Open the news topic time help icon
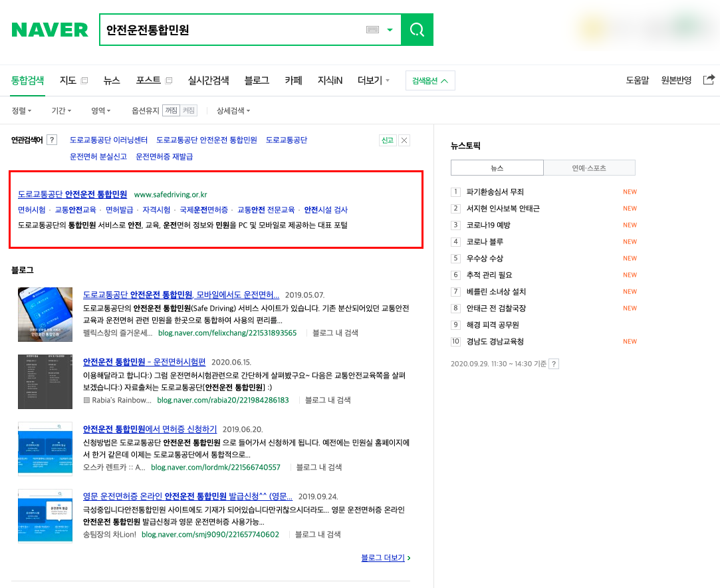The image size is (720, 588). (x=554, y=364)
